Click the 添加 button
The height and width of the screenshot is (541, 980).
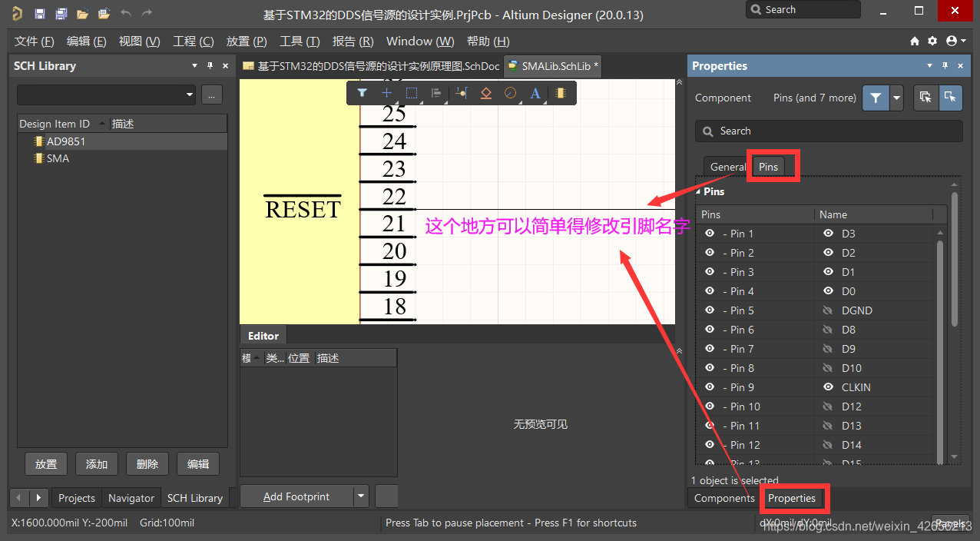click(97, 464)
